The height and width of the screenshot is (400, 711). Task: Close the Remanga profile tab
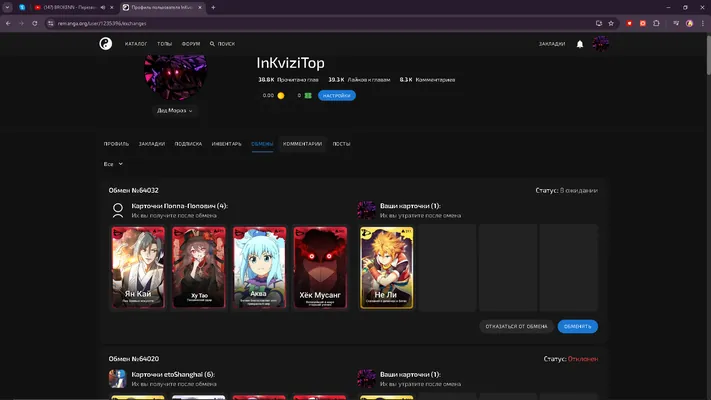pyautogui.click(x=200, y=7)
